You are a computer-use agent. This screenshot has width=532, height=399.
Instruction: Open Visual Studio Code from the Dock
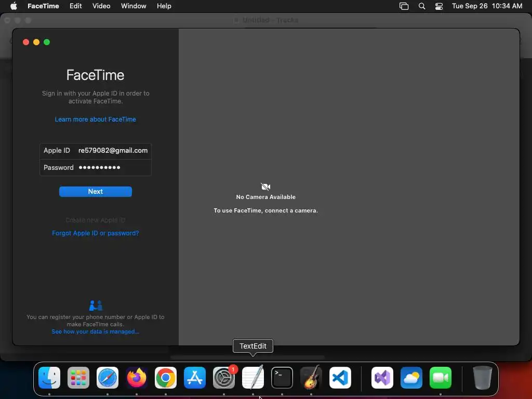tap(340, 378)
